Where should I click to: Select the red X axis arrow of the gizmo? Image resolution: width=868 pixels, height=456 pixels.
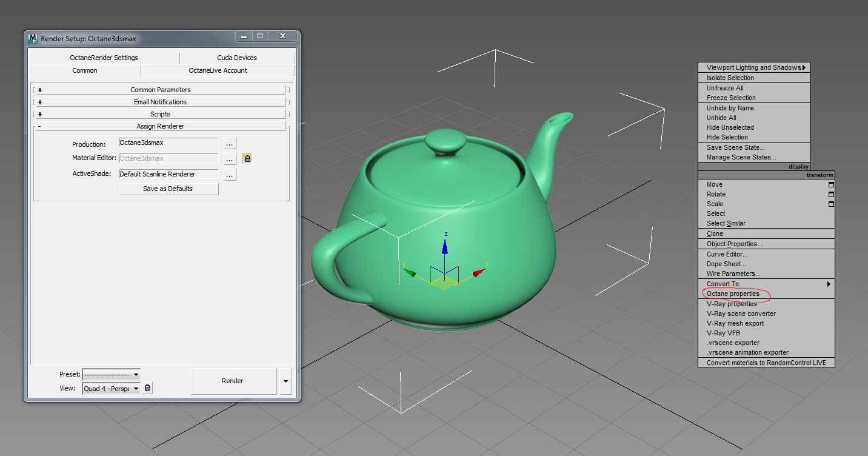pos(479,272)
